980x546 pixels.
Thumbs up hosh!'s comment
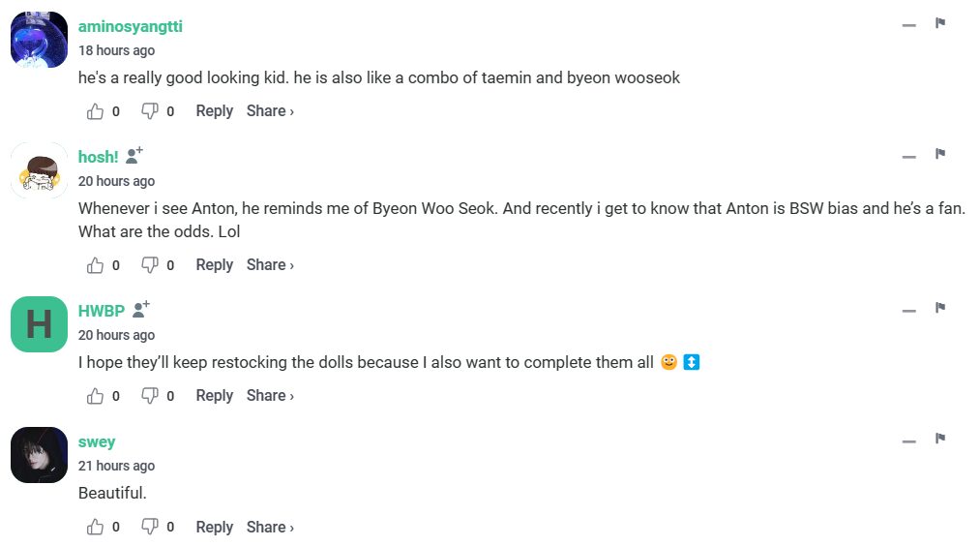tap(95, 265)
